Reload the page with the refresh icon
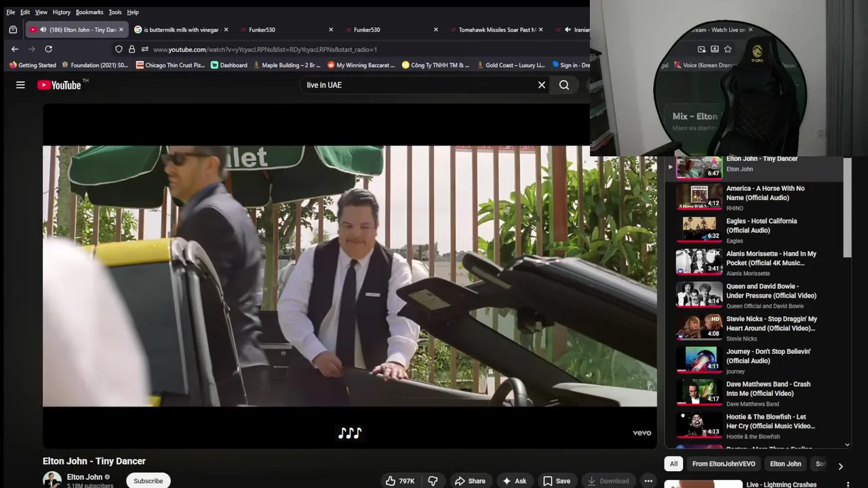868x488 pixels. (48, 49)
